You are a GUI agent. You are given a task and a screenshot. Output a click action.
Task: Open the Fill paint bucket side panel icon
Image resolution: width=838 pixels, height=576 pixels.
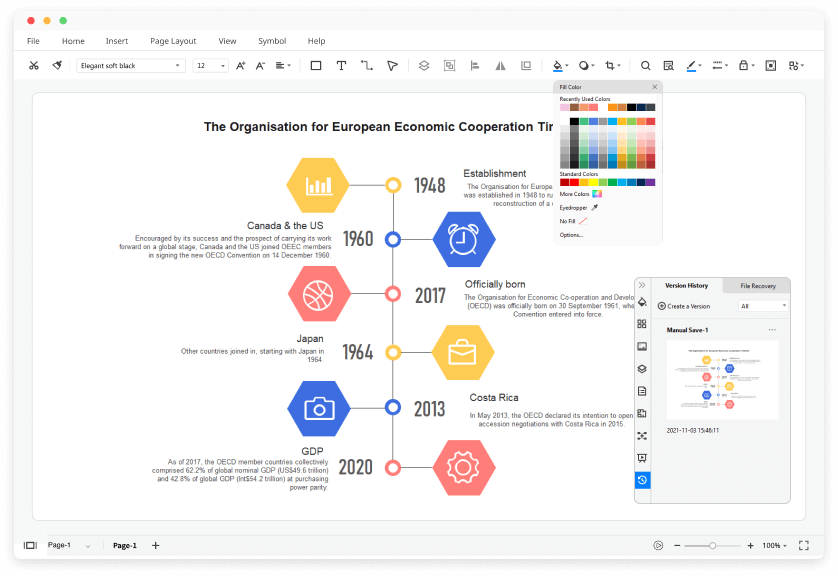(x=642, y=302)
